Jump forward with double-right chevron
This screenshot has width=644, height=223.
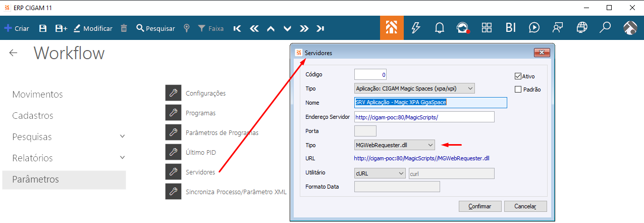click(x=304, y=28)
